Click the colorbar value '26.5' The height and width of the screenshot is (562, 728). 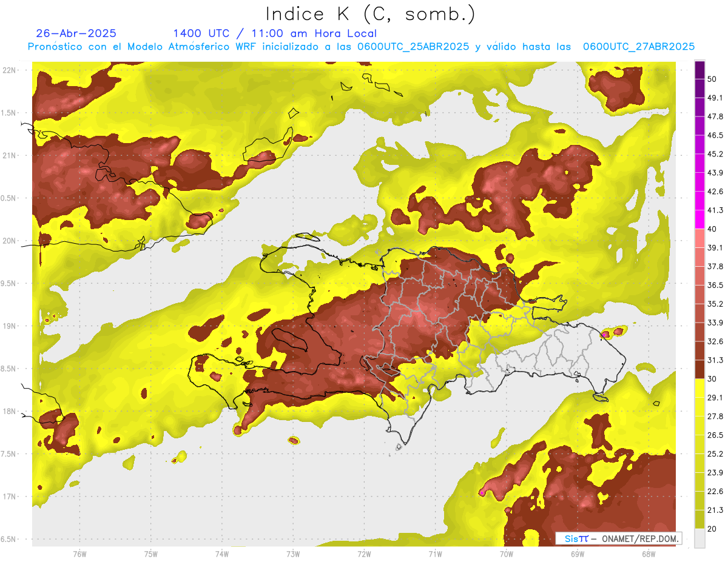tap(715, 435)
